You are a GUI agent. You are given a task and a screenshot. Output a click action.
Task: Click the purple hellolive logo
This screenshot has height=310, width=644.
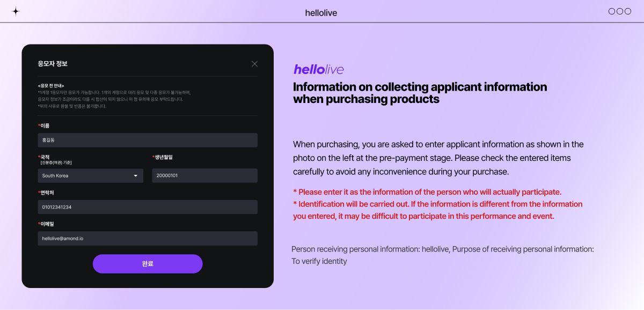coord(318,70)
